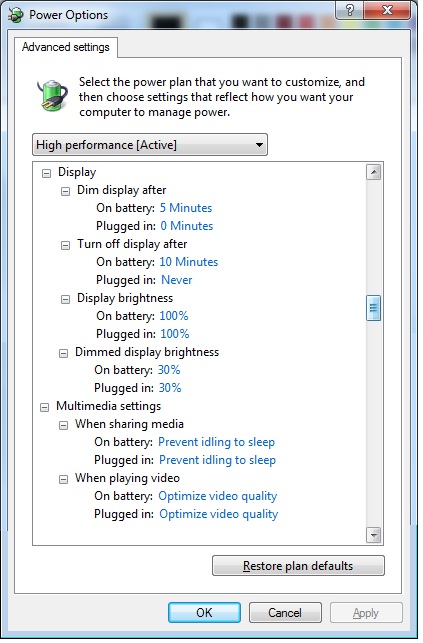The height and width of the screenshot is (643, 423).
Task: Click the Restore plan defaults button
Action: pos(298,566)
